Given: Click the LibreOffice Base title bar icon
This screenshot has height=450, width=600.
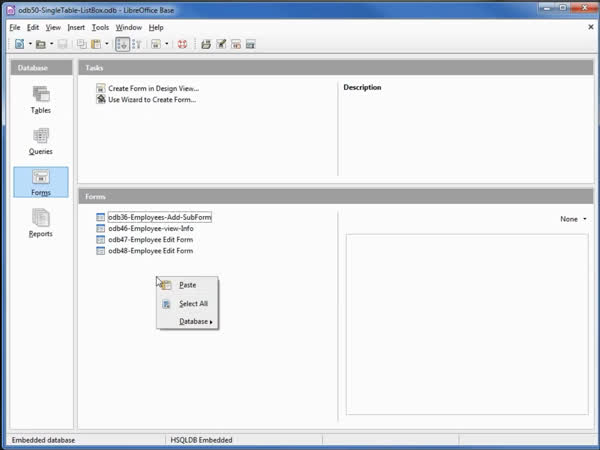Looking at the screenshot, I should [11, 10].
